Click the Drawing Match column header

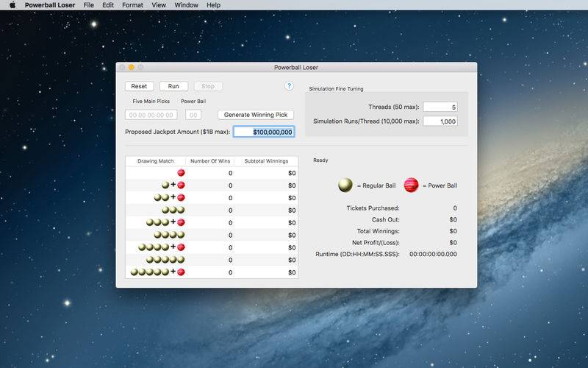[156, 160]
